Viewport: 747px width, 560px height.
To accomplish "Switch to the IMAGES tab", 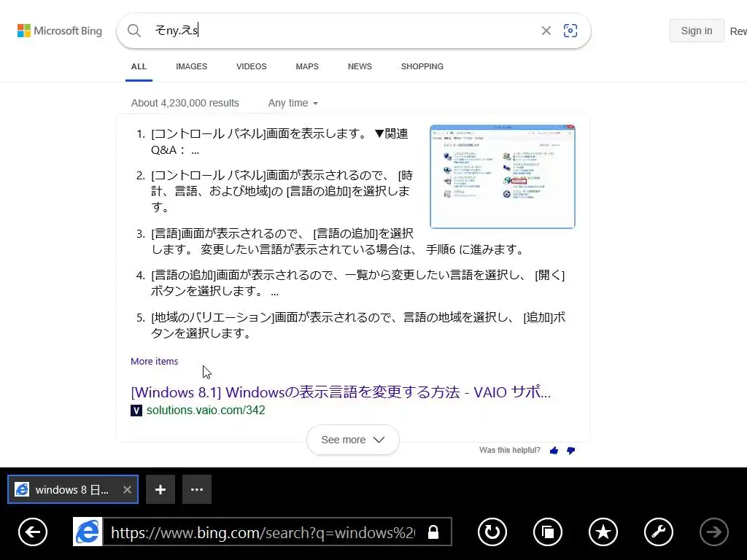I will [x=192, y=66].
